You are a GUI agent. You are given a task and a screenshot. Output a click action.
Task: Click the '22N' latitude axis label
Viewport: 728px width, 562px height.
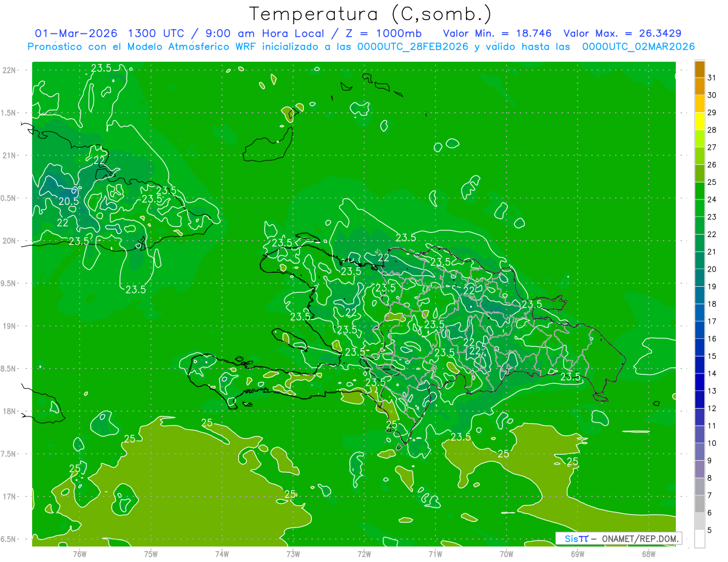pyautogui.click(x=9, y=70)
